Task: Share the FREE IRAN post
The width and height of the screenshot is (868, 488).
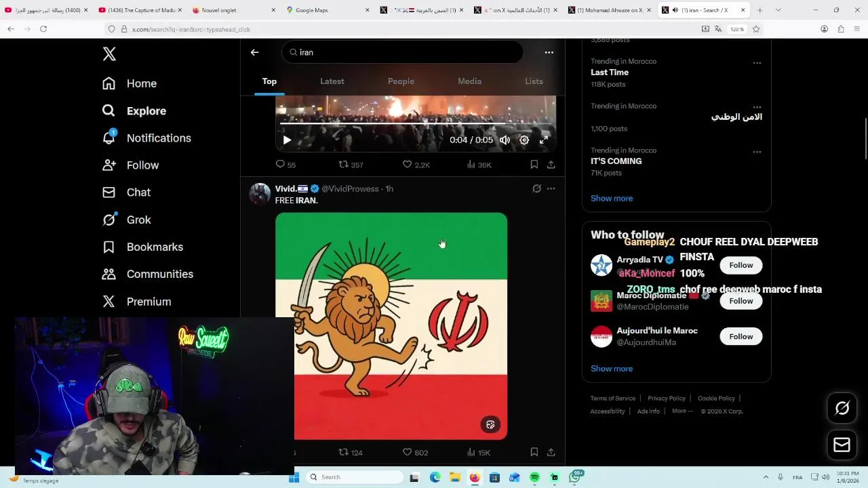Action: pos(551,452)
